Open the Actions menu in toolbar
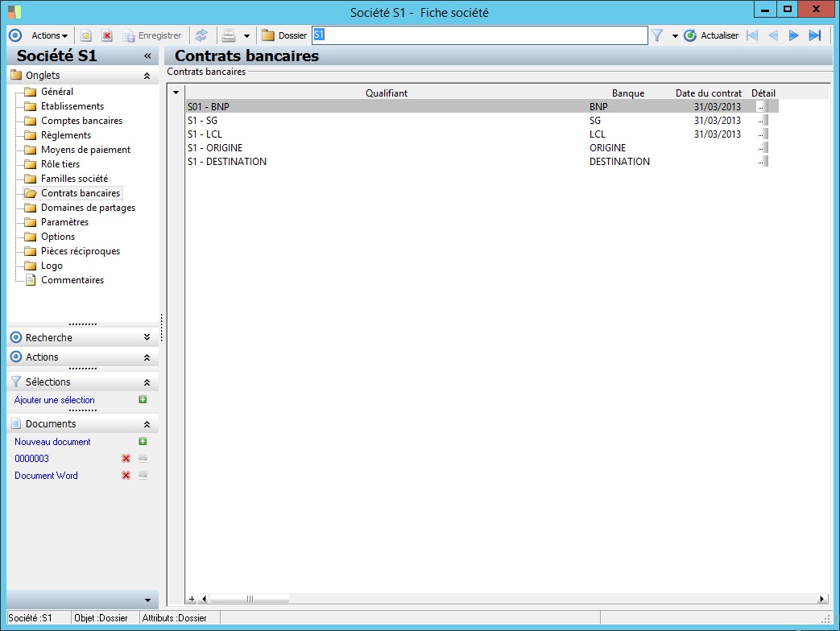This screenshot has width=840, height=631. click(x=49, y=35)
